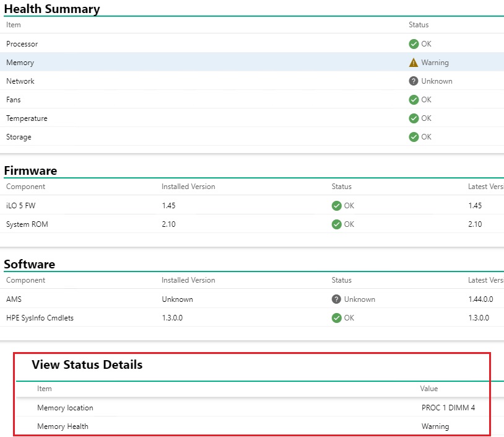Click the green OK icon next to Processor
This screenshot has height=437, width=504.
tap(413, 44)
